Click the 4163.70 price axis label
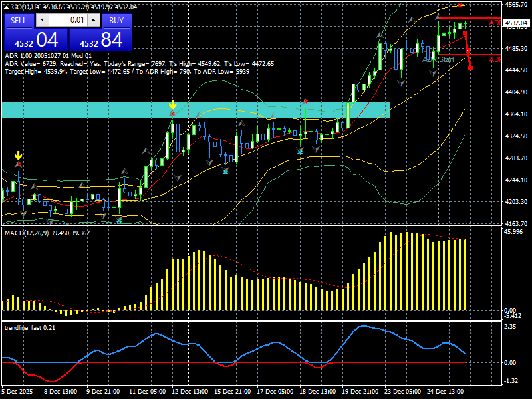 (516, 223)
